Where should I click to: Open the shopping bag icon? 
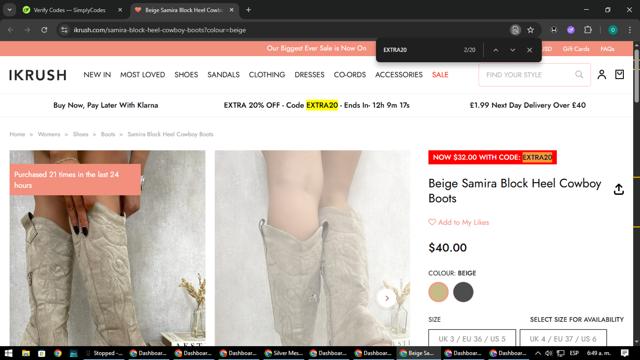click(620, 74)
